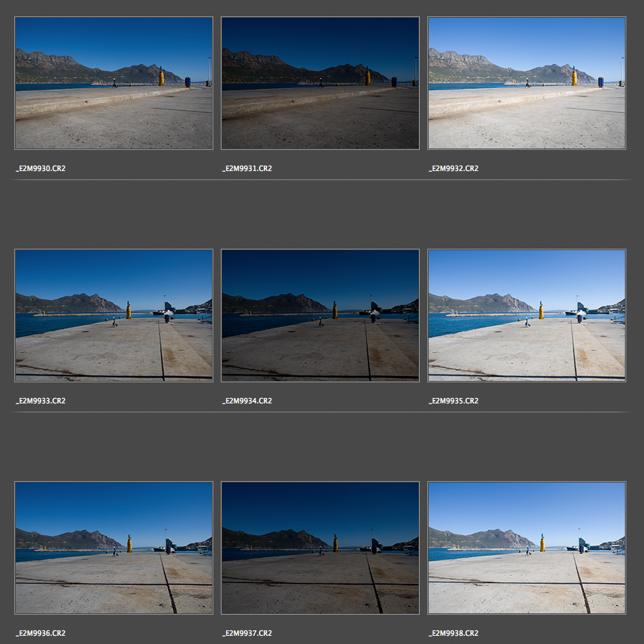Click the _E2M9938.CR2 filename label
Viewport: 644px width, 644px height.
click(x=454, y=633)
